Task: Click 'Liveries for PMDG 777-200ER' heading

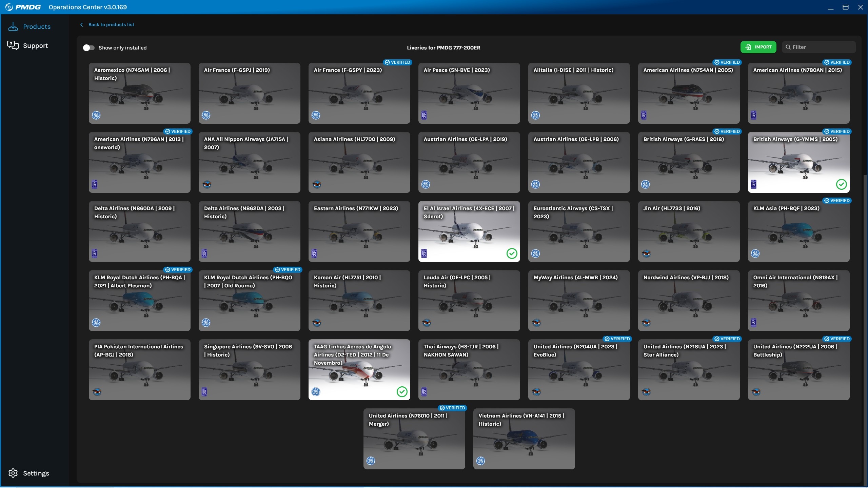Action: (443, 48)
